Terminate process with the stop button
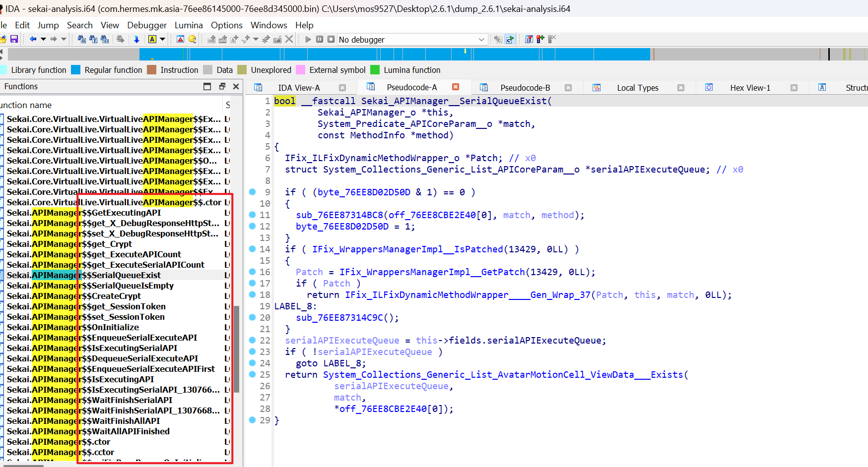The width and height of the screenshot is (868, 467). [331, 39]
